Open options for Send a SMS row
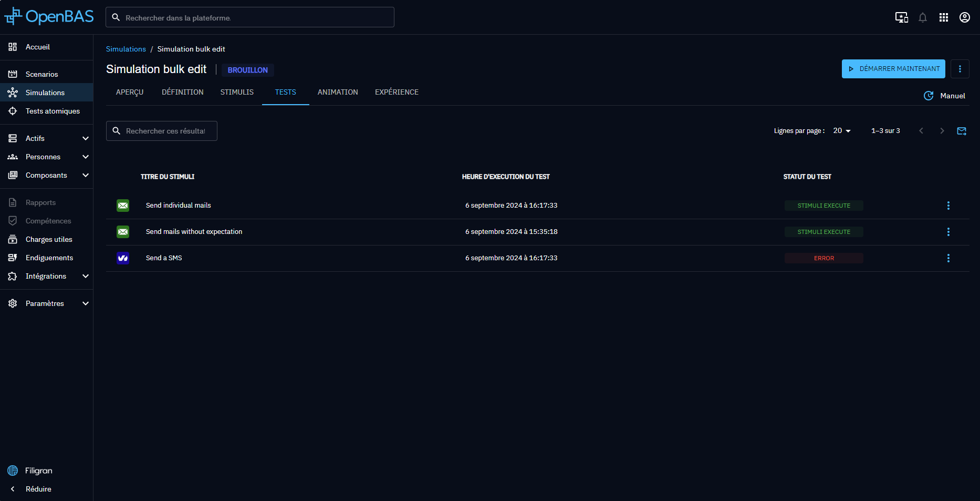This screenshot has height=501, width=980. (948, 258)
